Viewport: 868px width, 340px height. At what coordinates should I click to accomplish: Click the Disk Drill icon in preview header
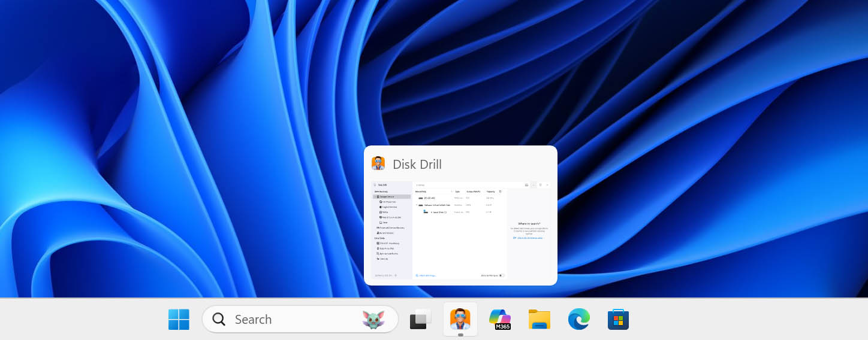378,163
